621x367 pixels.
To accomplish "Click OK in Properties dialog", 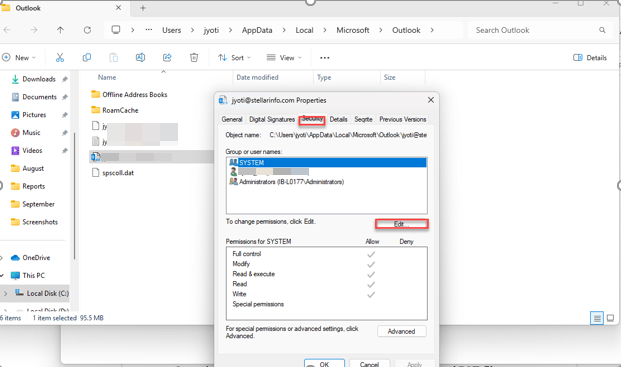I will (324, 363).
